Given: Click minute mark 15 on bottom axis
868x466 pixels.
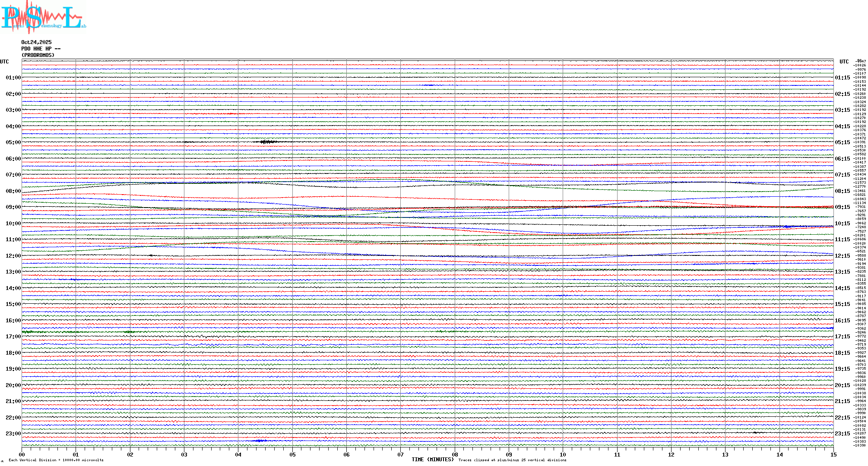Looking at the screenshot, I should tap(833, 454).
